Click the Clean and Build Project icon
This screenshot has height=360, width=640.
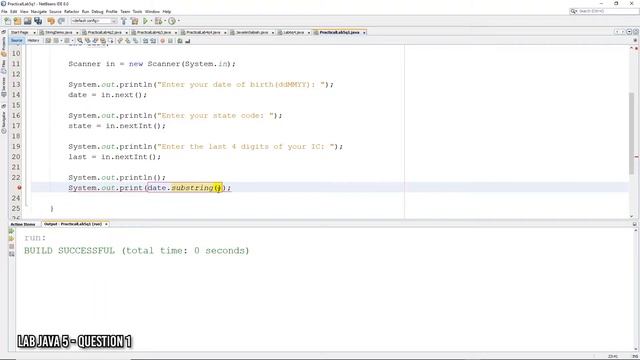134,21
